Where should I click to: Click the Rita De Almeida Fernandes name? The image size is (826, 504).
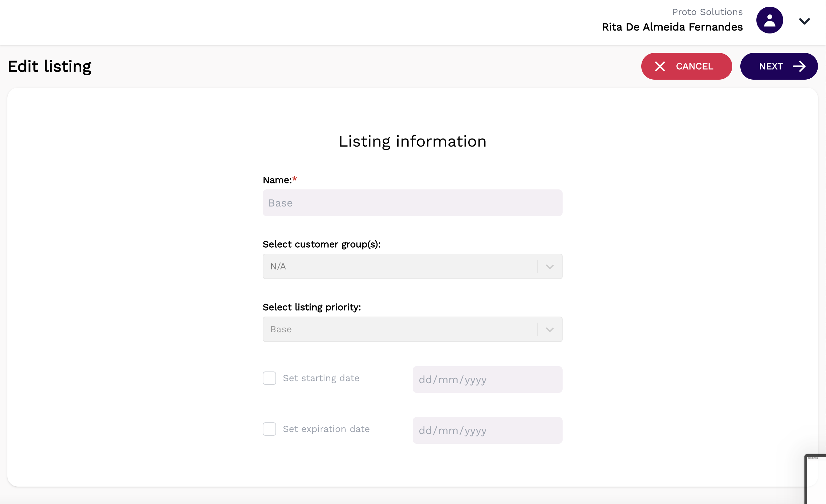click(x=672, y=27)
